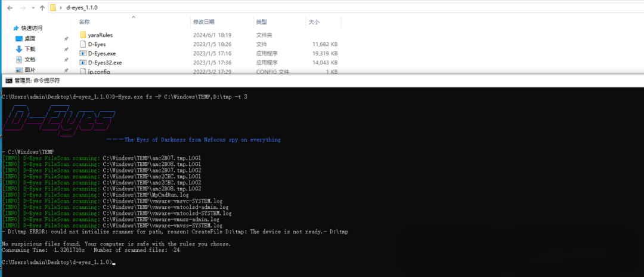Sort files by 修改日期 column

click(x=204, y=21)
